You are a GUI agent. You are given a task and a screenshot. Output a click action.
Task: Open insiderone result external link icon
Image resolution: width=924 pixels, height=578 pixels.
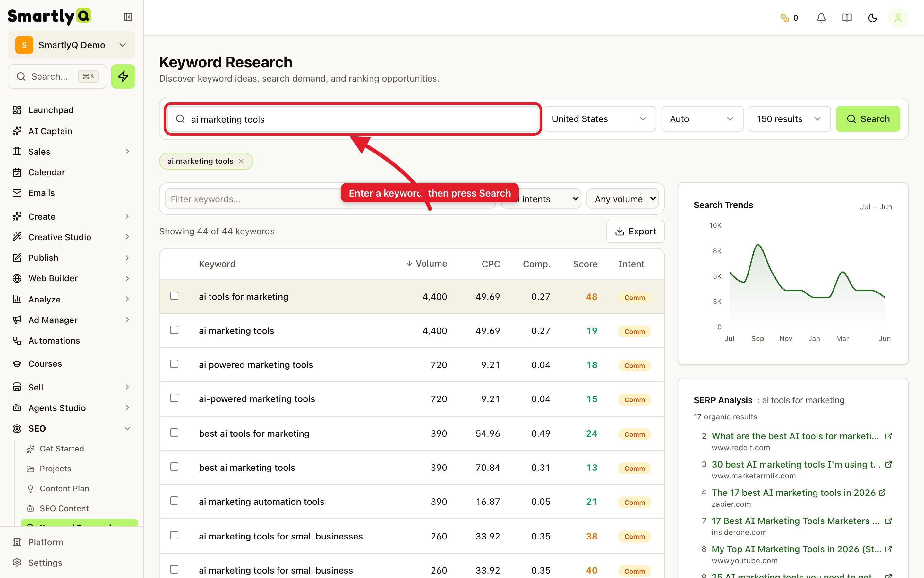click(x=888, y=521)
